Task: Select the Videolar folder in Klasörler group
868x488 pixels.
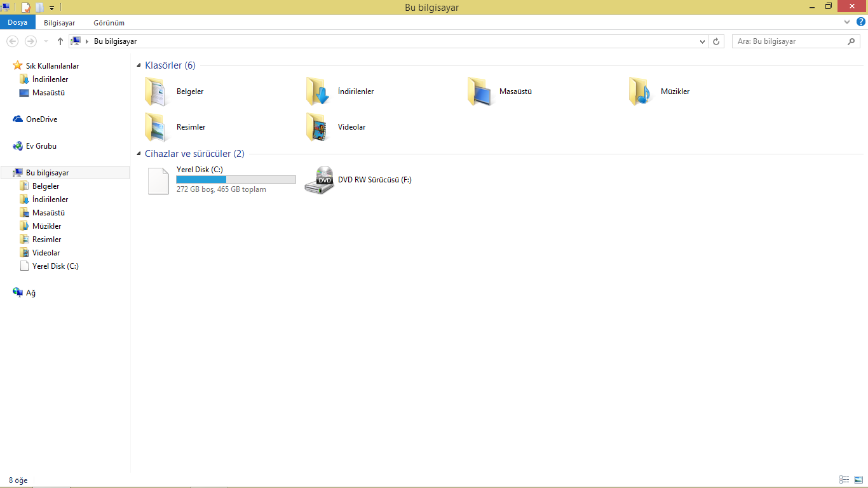Action: click(x=336, y=127)
